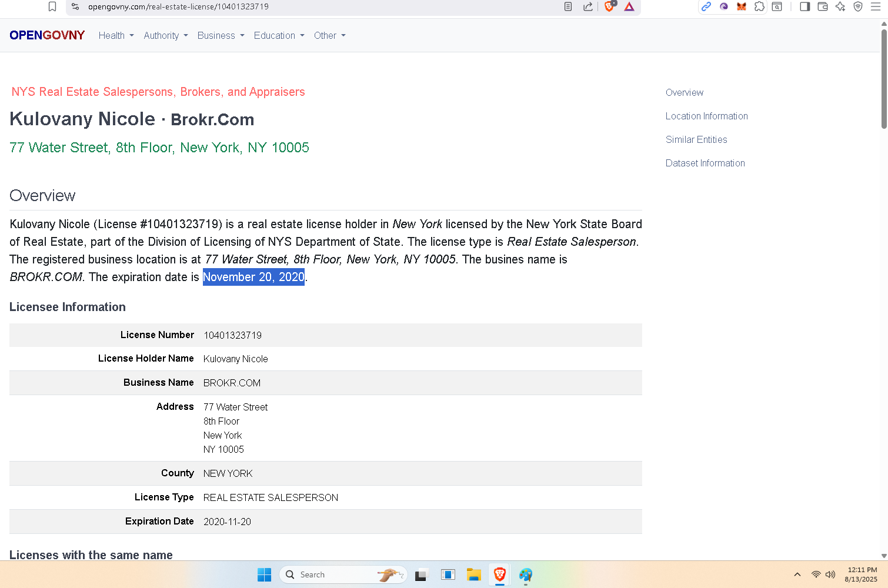This screenshot has width=888, height=588.
Task: Open Task View in the taskbar
Action: (x=420, y=575)
